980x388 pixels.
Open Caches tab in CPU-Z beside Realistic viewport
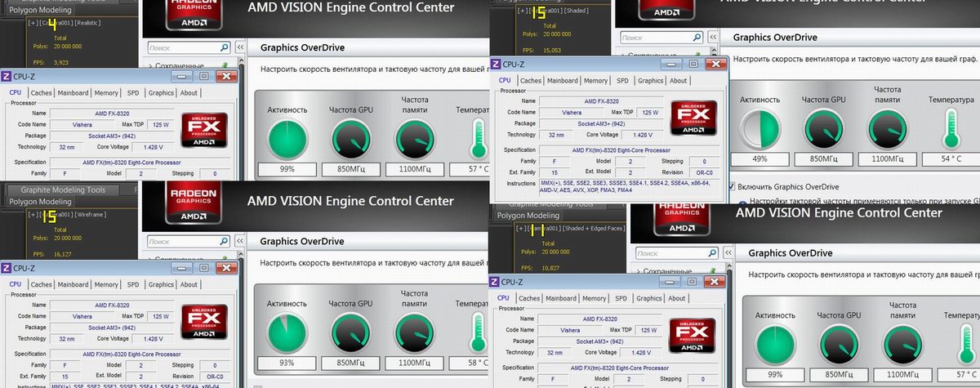(41, 93)
